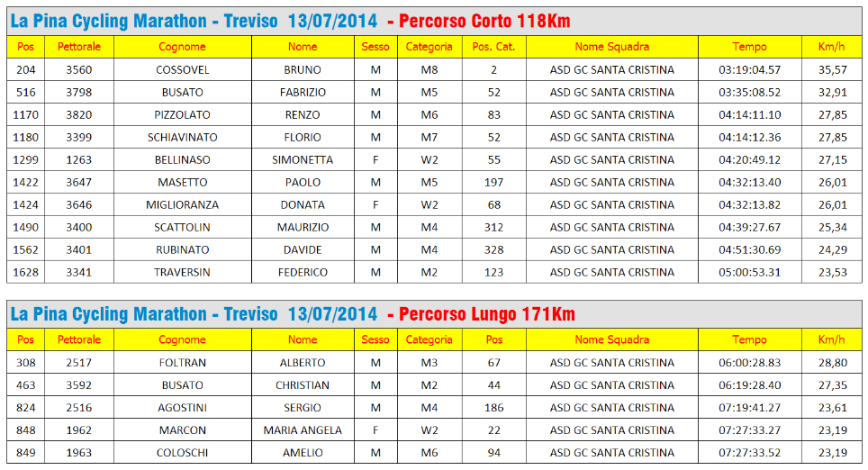Select time 05:00:53.31
Image resolution: width=868 pixels, height=470 pixels.
coord(749,273)
